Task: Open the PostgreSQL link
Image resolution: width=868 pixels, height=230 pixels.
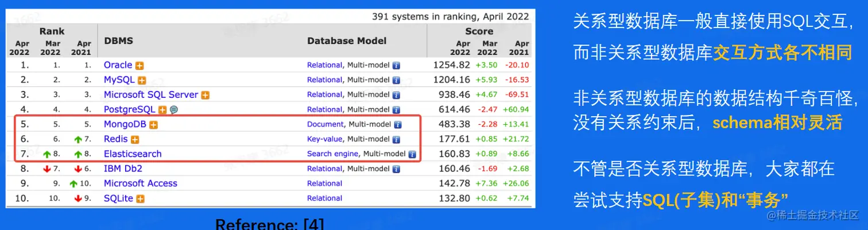Action: (130, 109)
